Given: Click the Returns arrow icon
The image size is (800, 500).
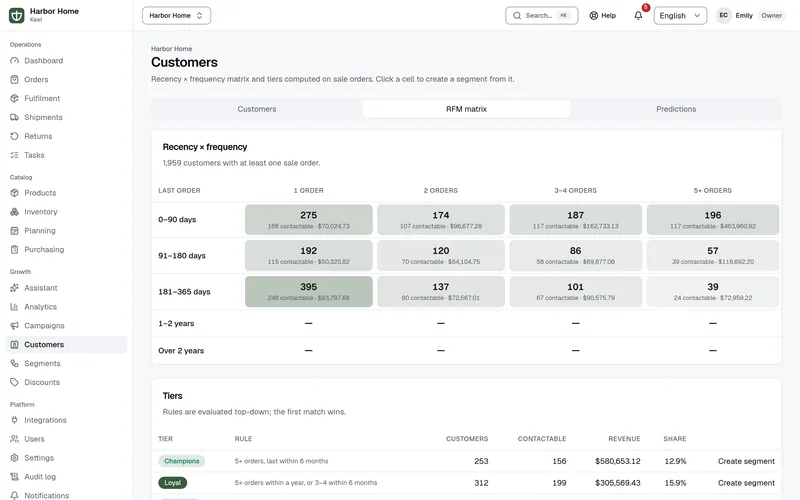Looking at the screenshot, I should click(14, 136).
